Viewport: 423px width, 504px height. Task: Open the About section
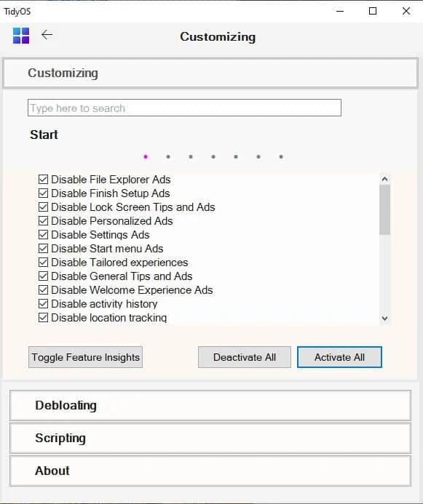click(210, 471)
